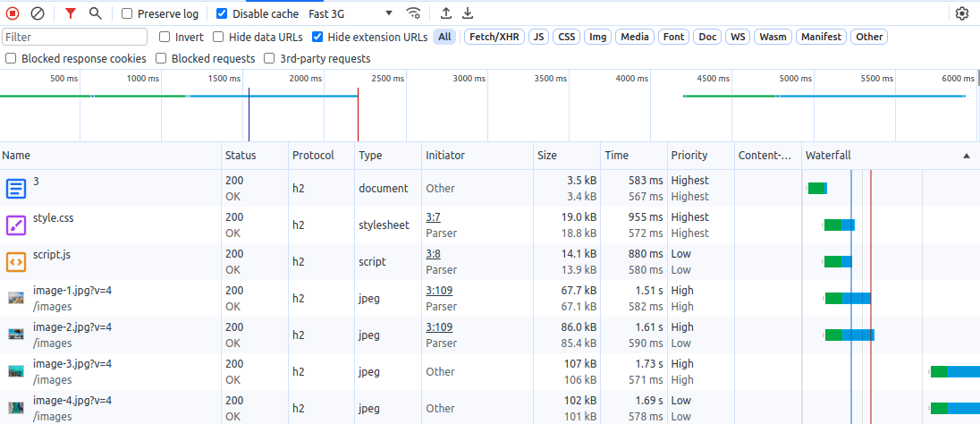Click the style.css stylesheet icon

click(x=16, y=225)
